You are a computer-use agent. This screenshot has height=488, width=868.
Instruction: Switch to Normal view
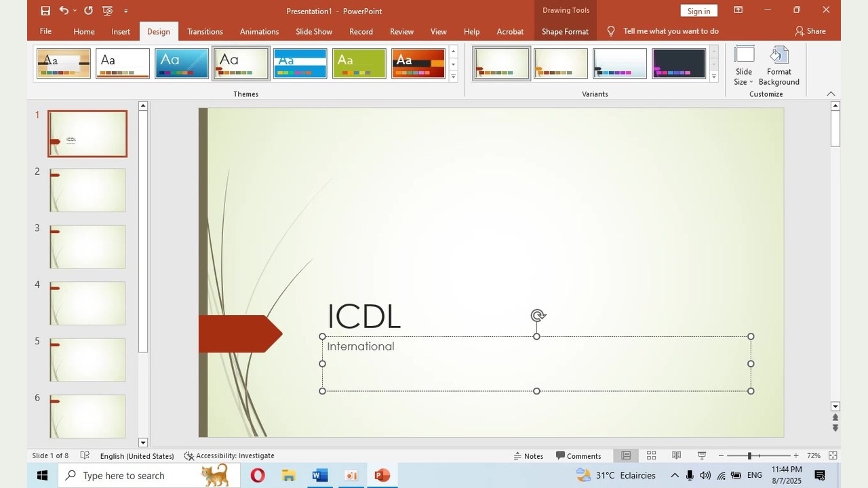pos(626,455)
